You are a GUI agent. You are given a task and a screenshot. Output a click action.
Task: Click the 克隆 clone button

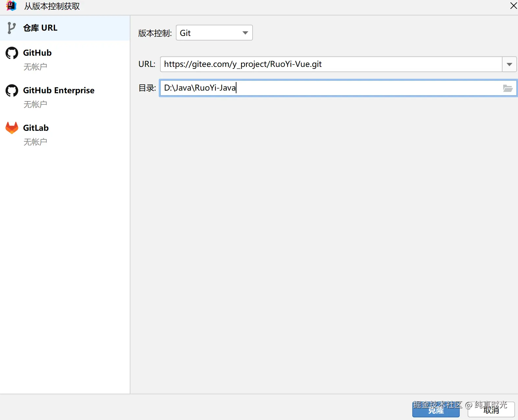point(436,410)
